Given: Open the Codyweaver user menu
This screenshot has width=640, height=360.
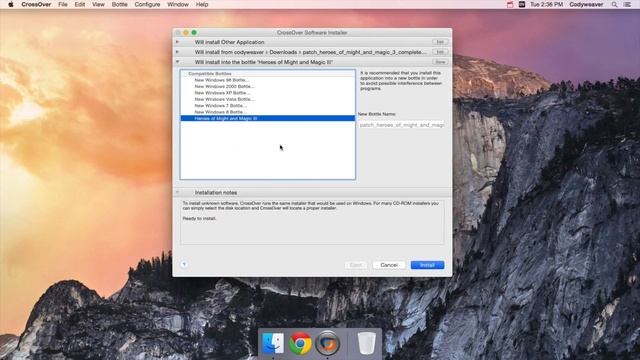Looking at the screenshot, I should click(586, 4).
